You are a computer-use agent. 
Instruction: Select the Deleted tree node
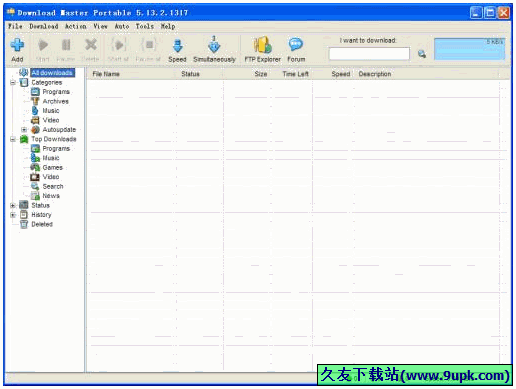coord(42,224)
